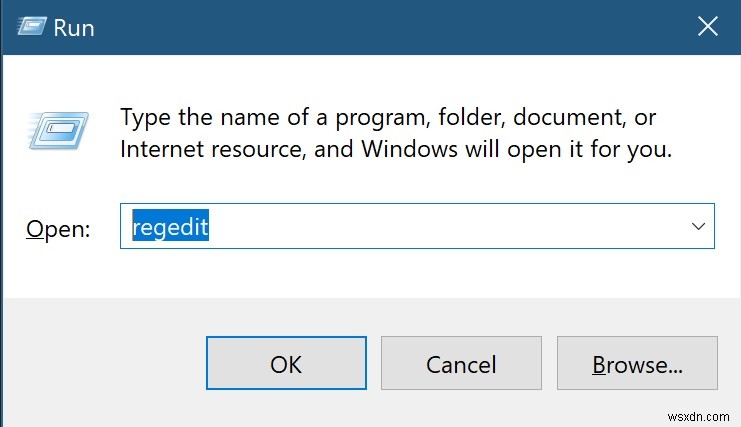Viewport: 741px width, 427px height.
Task: Click the highlighted regedit text
Action: (170, 228)
